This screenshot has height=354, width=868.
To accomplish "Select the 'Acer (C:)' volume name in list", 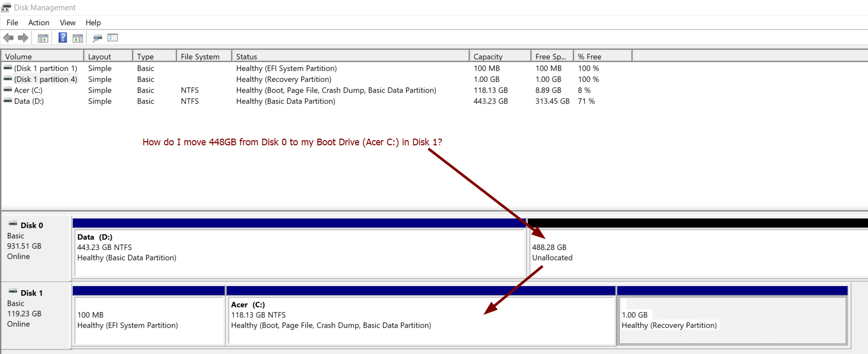I will 28,90.
